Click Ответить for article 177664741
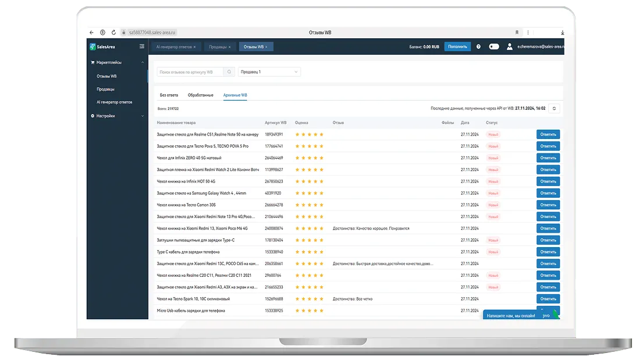The height and width of the screenshot is (364, 643). point(548,147)
